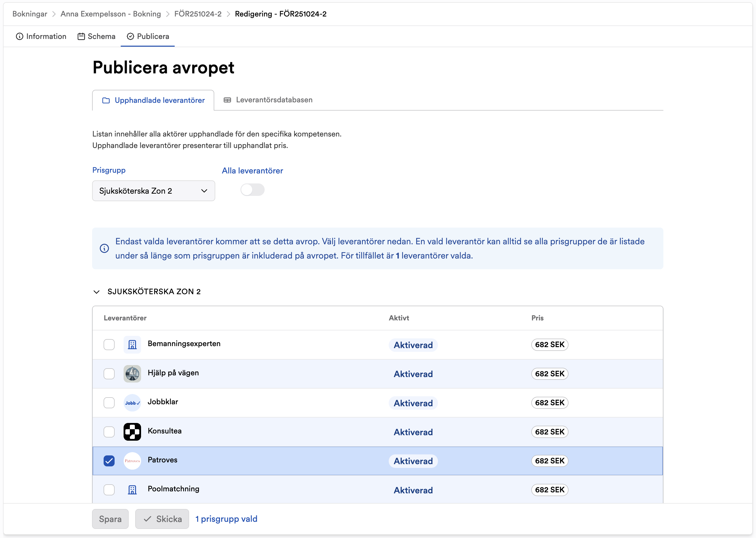Viewport: 756px width, 538px height.
Task: Click the check badge icon beside Publicera
Action: pyautogui.click(x=131, y=36)
